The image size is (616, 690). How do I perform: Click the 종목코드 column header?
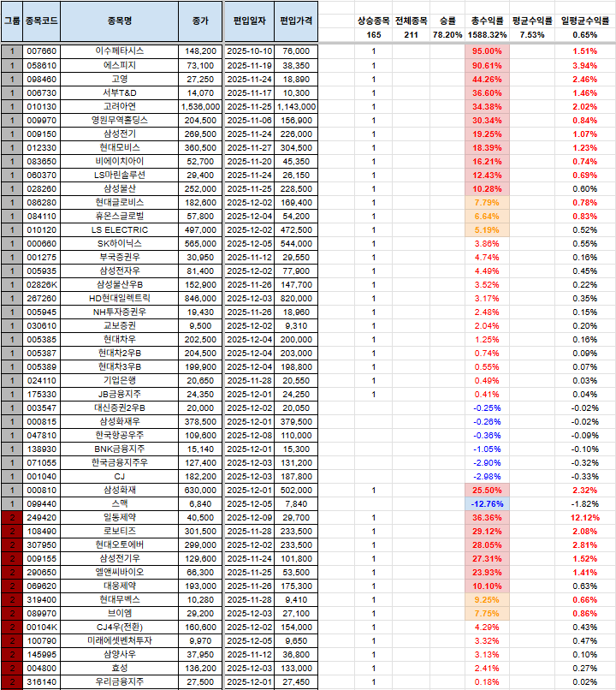[41, 21]
